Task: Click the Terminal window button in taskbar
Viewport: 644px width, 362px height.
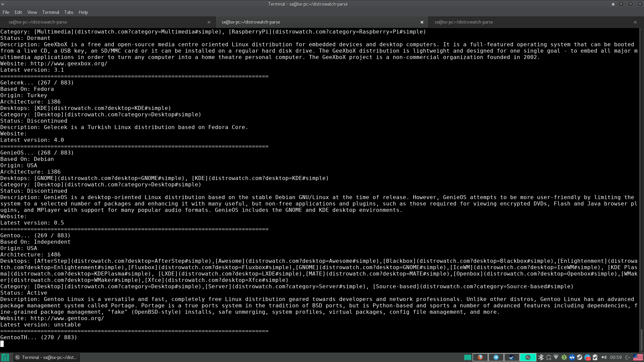Action: tap(47, 357)
